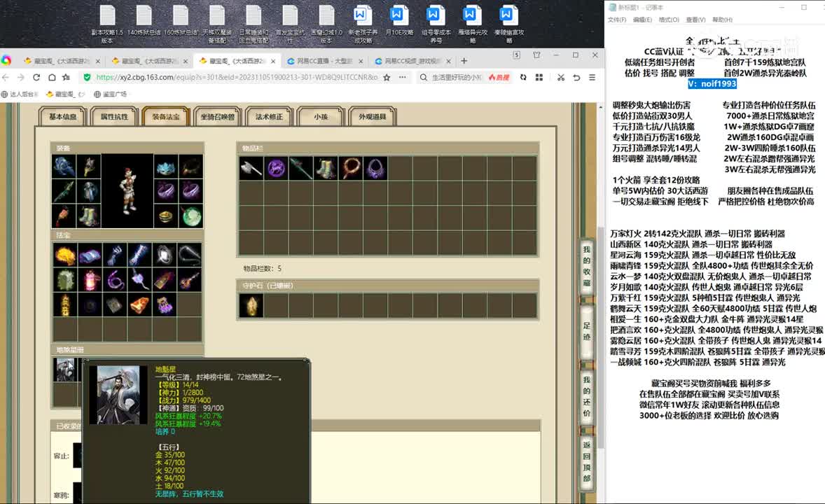825x504 pixels.
Task: Switch to the 法术修正 tab
Action: coord(269,117)
